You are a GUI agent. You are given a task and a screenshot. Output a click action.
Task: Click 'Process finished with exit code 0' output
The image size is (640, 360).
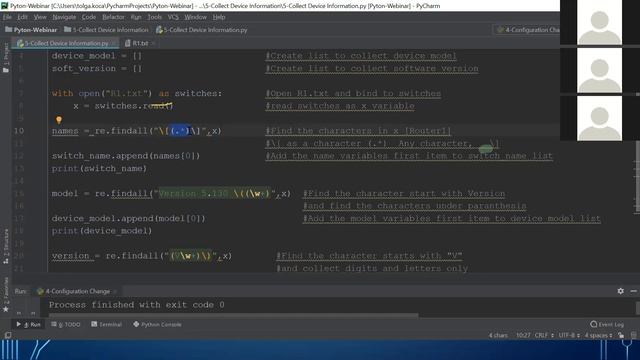pyautogui.click(x=136, y=305)
